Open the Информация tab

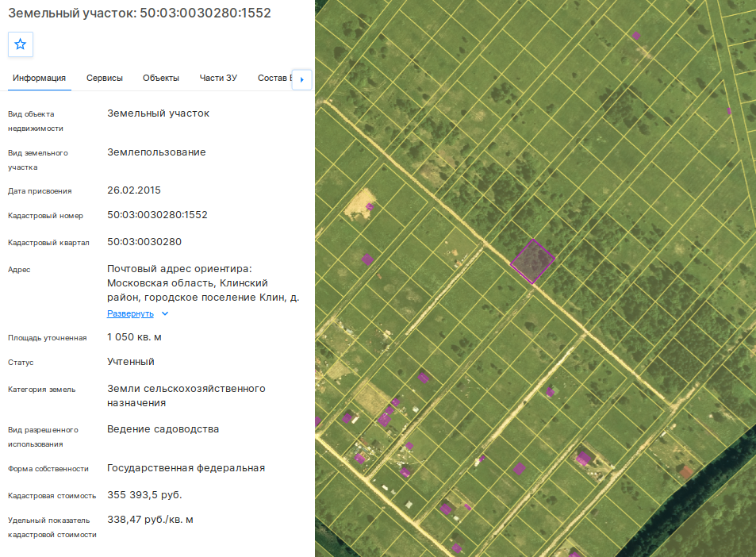39,78
